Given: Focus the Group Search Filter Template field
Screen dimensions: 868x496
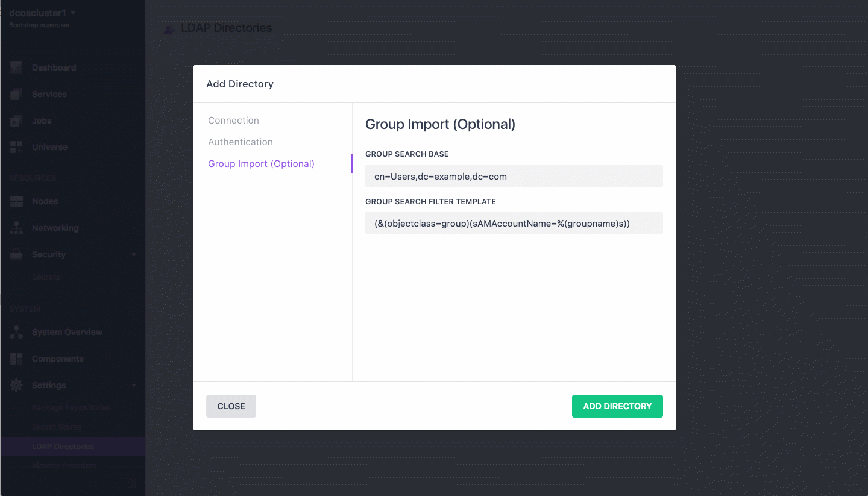Looking at the screenshot, I should click(x=514, y=223).
